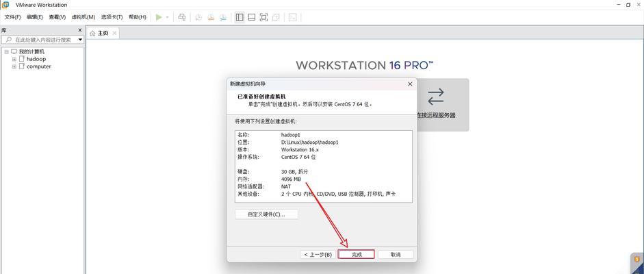This screenshot has width=644, height=274.
Task: Open the power options dropdown arrow beside play
Action: click(167, 17)
